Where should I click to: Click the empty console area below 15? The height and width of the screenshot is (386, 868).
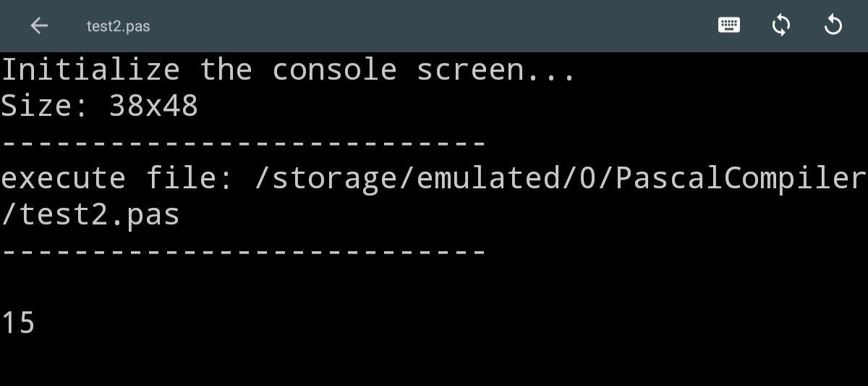click(434, 362)
